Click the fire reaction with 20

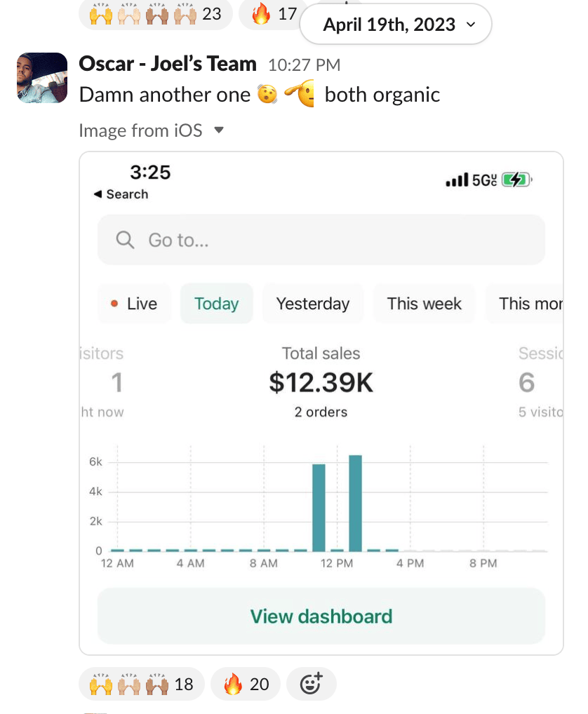(x=246, y=684)
